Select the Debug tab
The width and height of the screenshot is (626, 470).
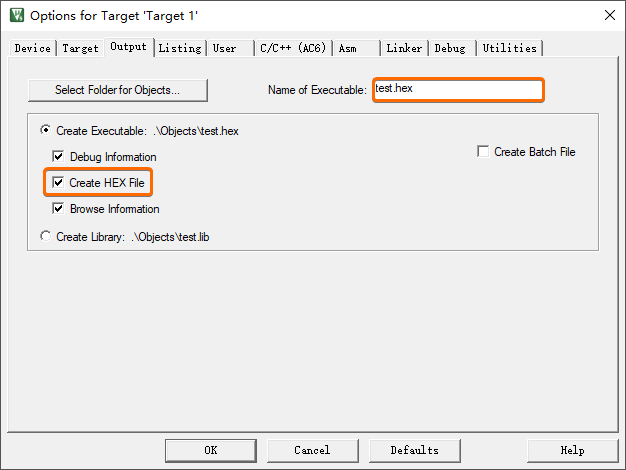tap(452, 48)
